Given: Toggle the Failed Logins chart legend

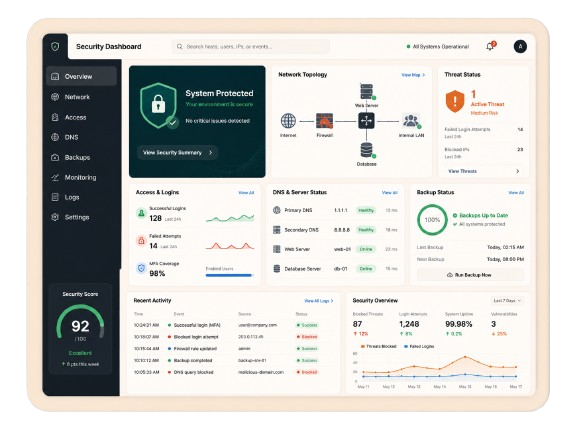Looking at the screenshot, I should click(419, 346).
